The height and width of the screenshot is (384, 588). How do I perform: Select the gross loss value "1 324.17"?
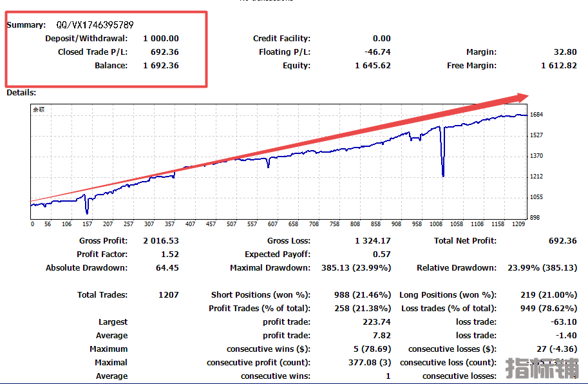tap(373, 241)
